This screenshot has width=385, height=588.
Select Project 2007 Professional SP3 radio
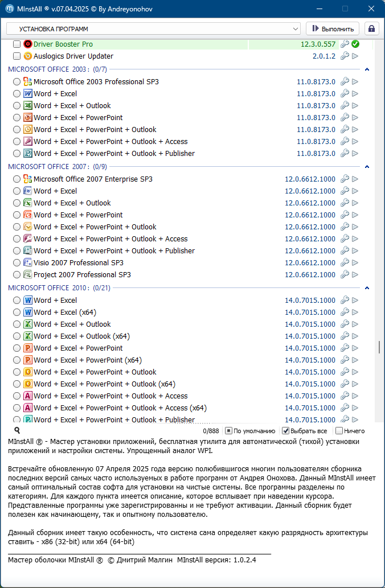[x=17, y=275]
